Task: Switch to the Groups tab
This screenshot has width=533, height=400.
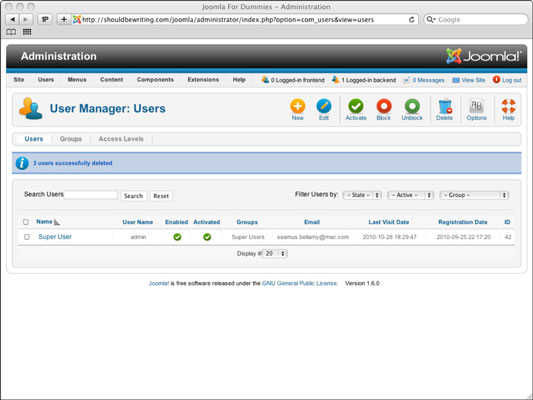Action: click(x=71, y=139)
